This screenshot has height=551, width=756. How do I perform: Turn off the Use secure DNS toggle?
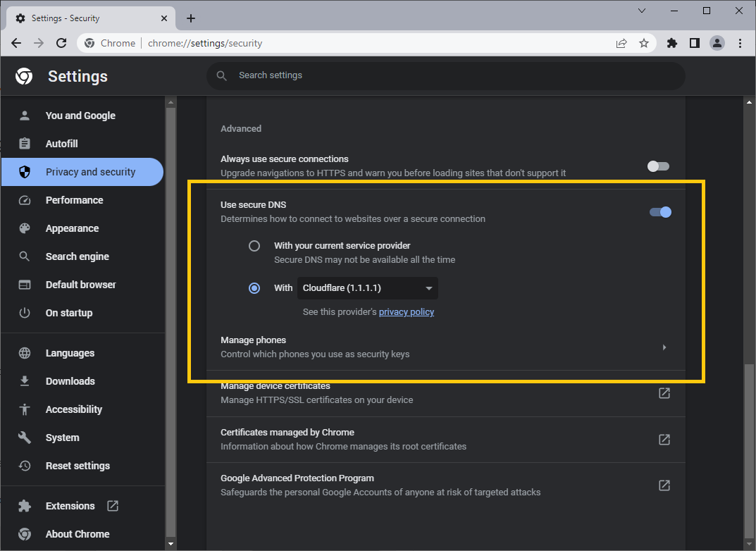(x=660, y=212)
